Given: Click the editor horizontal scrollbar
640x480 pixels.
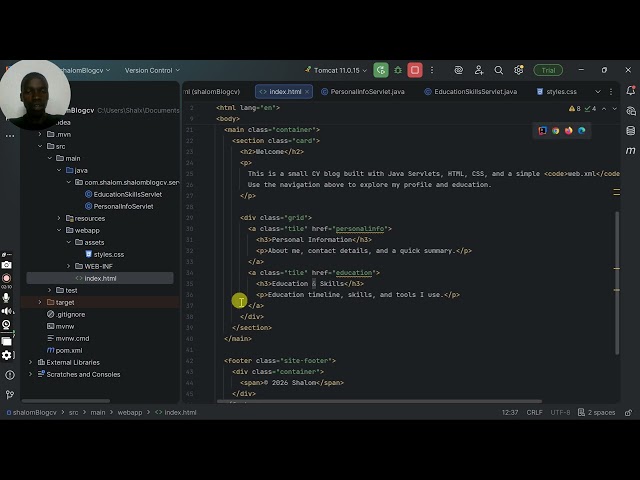Looking at the screenshot, I should (379, 401).
